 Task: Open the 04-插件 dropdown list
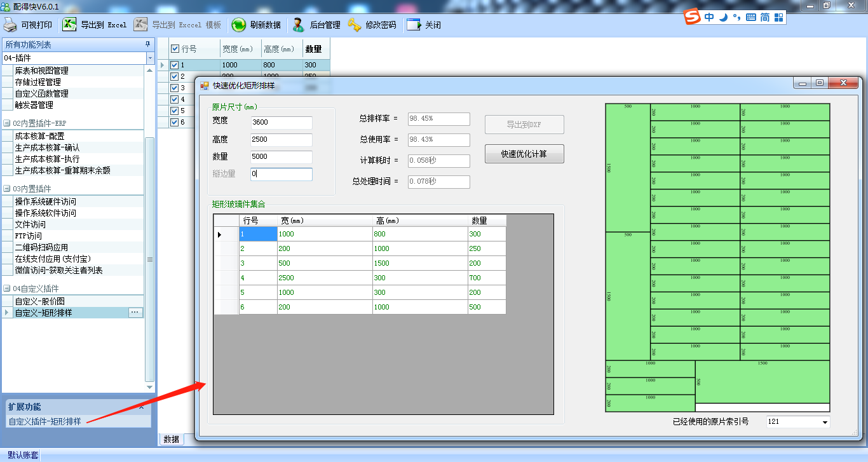[150, 58]
